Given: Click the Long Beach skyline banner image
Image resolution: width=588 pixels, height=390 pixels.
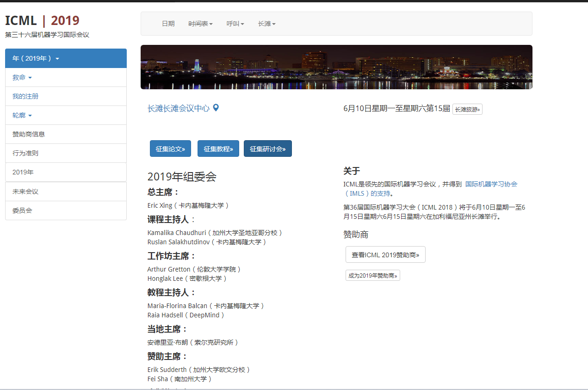Looking at the screenshot, I should click(336, 67).
